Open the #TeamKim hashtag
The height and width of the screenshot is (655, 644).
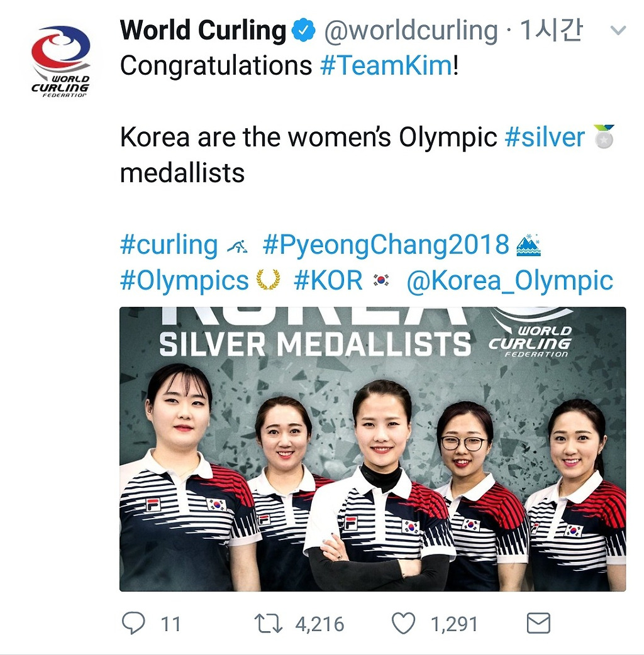point(386,65)
